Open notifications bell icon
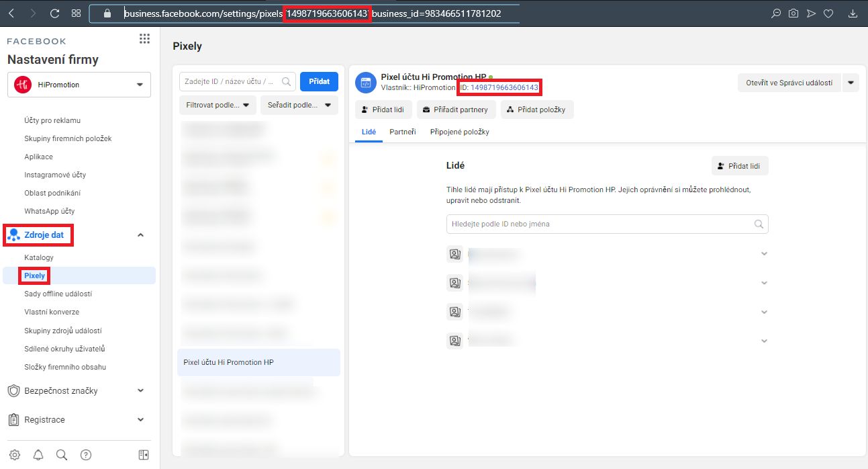The height and width of the screenshot is (469, 868). coord(38,455)
